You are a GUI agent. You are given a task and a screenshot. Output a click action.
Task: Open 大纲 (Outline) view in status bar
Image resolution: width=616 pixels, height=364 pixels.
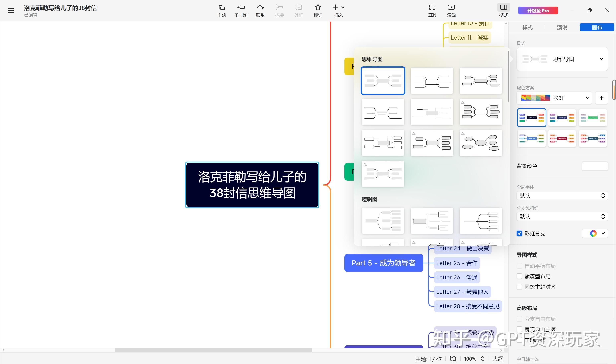click(x=498, y=359)
